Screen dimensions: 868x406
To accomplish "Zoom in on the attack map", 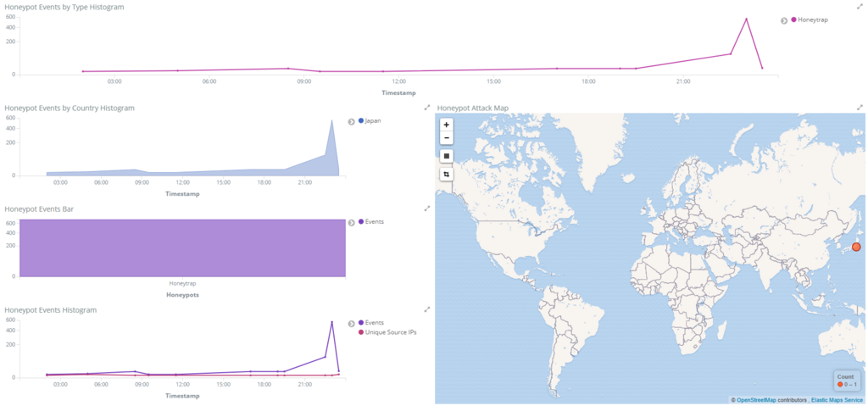I will tap(446, 125).
